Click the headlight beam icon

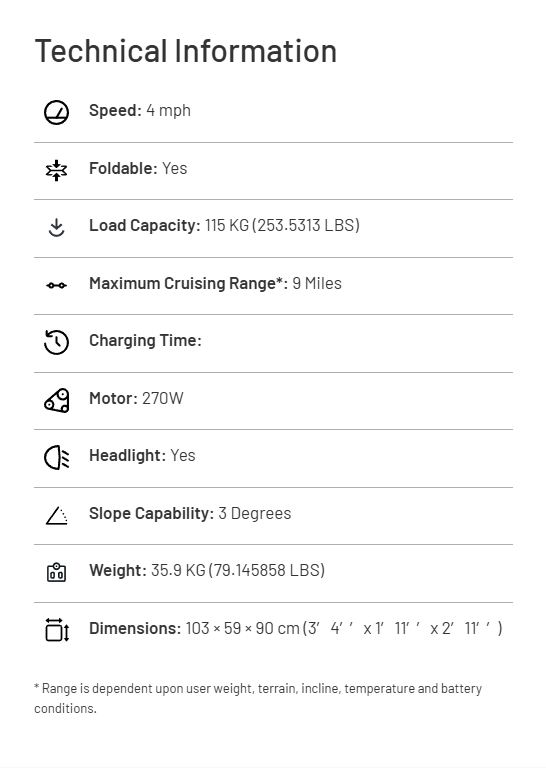click(x=56, y=457)
